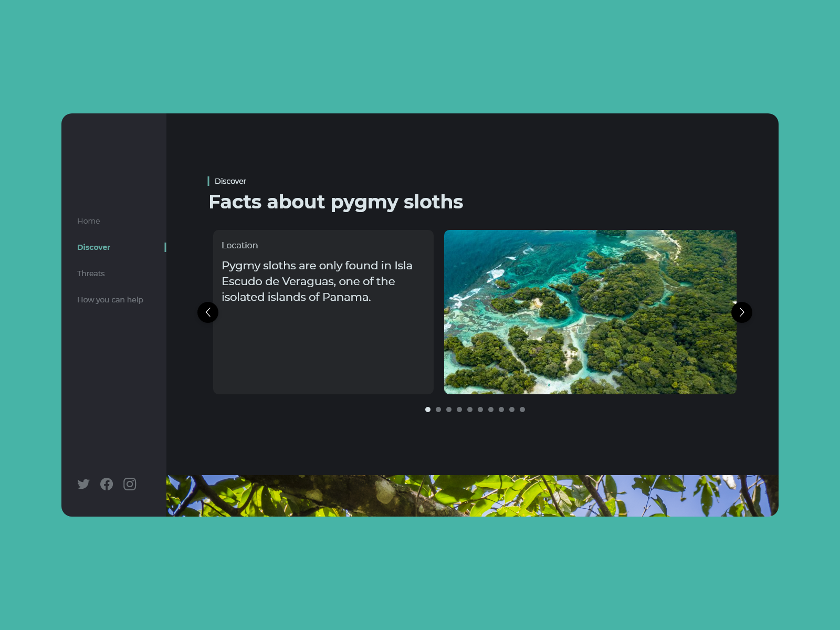Advance to the next carousel slide
Screen dimensions: 840x630
point(741,312)
